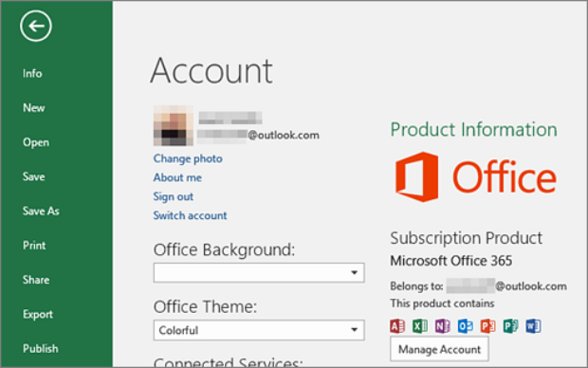
Task: Click the 'Account' page title
Action: coord(211,71)
